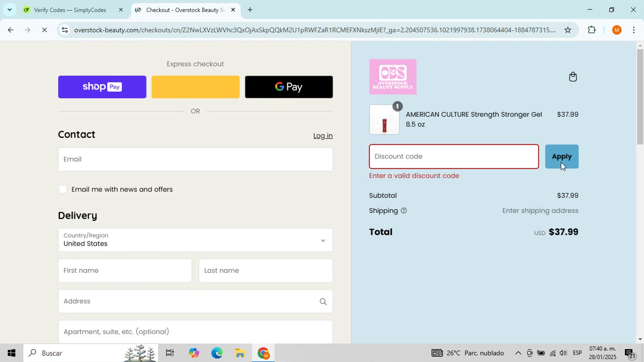Pay with the Google Pay button
The image size is (644, 362).
[x=289, y=87]
